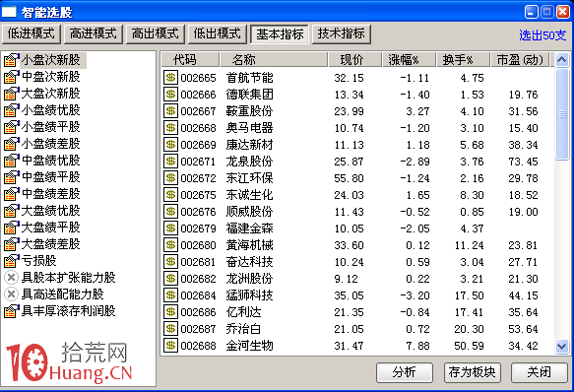This screenshot has width=574, height=392.
Task: Select the 基本指标 tab
Action: pos(280,34)
